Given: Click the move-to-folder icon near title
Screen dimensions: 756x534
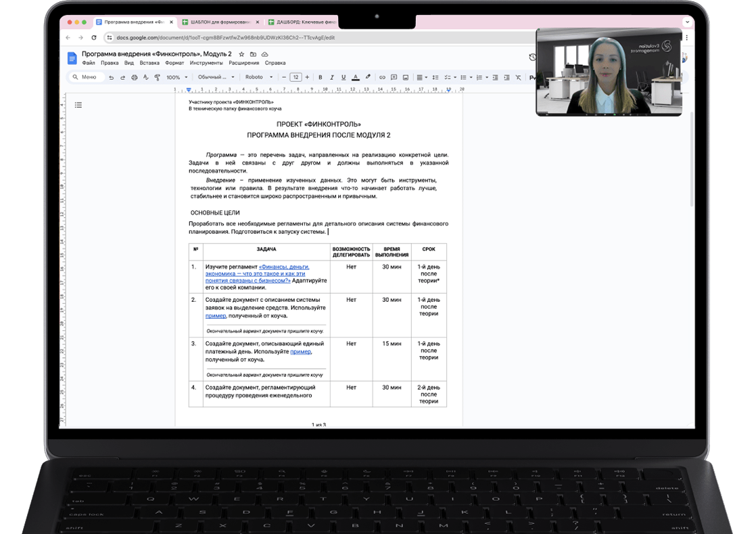Looking at the screenshot, I should (253, 54).
